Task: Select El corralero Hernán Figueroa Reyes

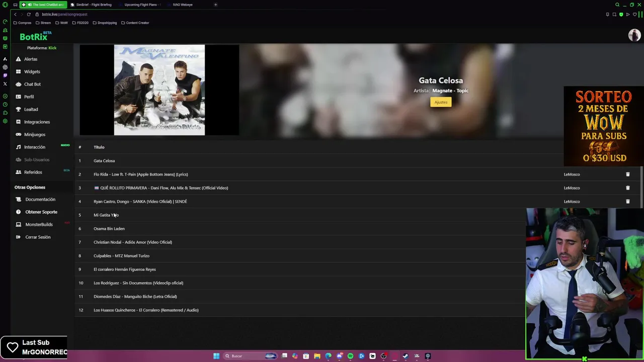Action: point(300,269)
